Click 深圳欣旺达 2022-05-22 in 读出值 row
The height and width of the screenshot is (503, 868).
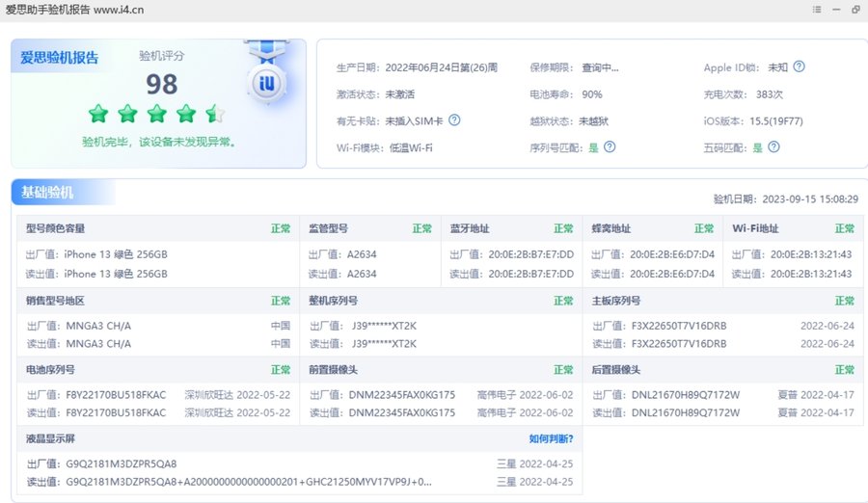coord(237,412)
